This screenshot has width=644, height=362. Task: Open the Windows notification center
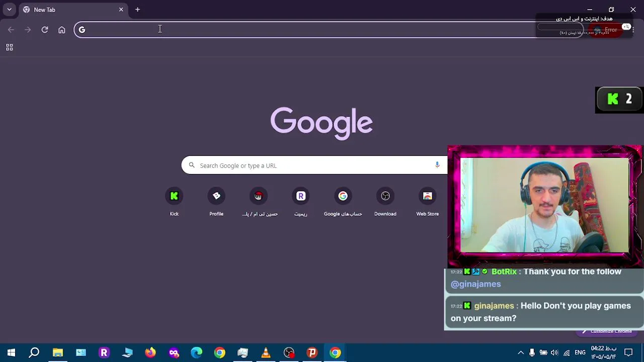click(x=628, y=352)
